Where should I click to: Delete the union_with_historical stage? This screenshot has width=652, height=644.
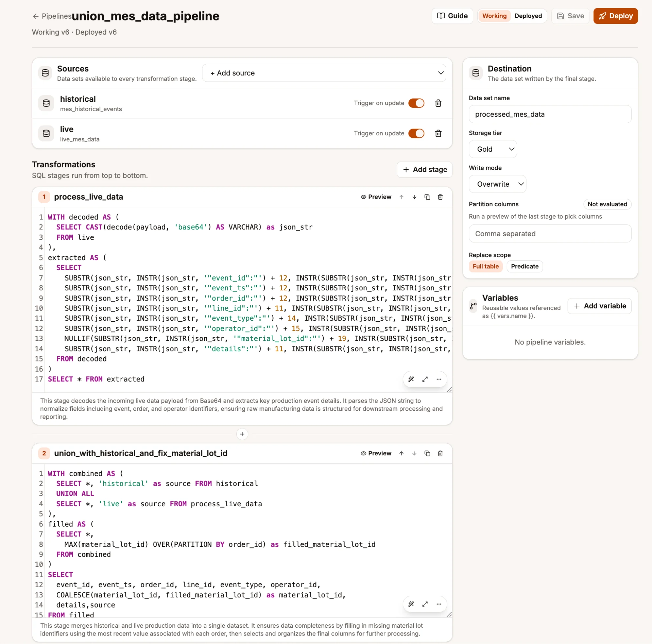coord(440,453)
